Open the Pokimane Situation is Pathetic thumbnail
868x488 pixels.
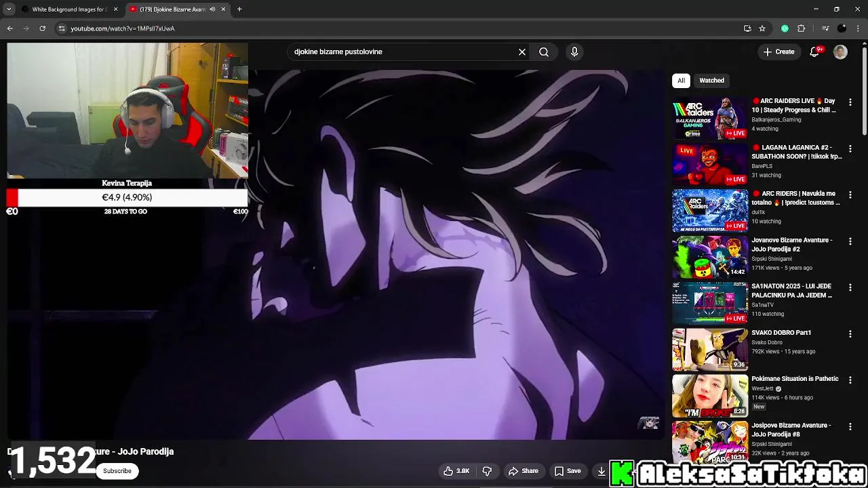tap(710, 396)
